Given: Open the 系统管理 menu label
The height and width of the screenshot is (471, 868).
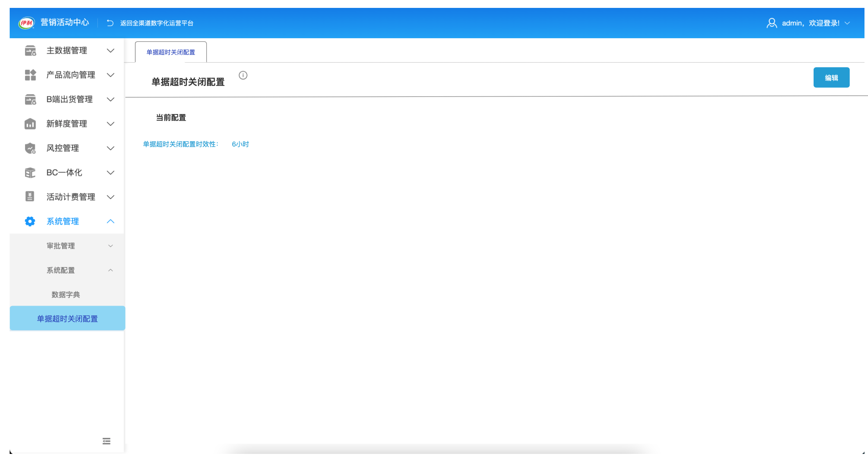Looking at the screenshot, I should [x=63, y=221].
